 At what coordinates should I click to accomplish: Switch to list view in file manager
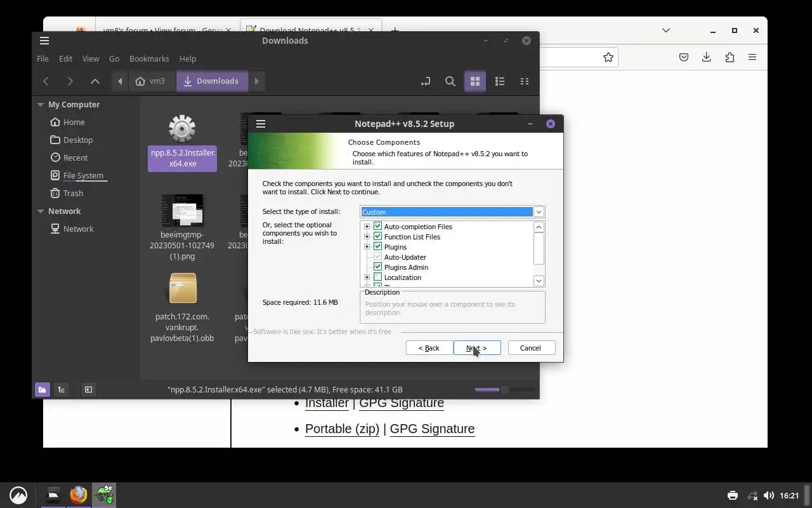coord(500,81)
